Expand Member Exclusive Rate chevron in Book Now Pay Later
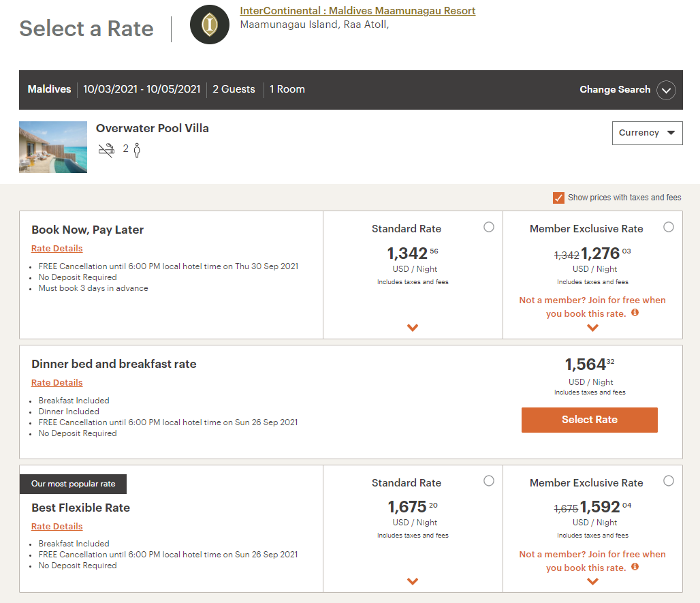Screen dimensions: 700x603 coord(592,328)
